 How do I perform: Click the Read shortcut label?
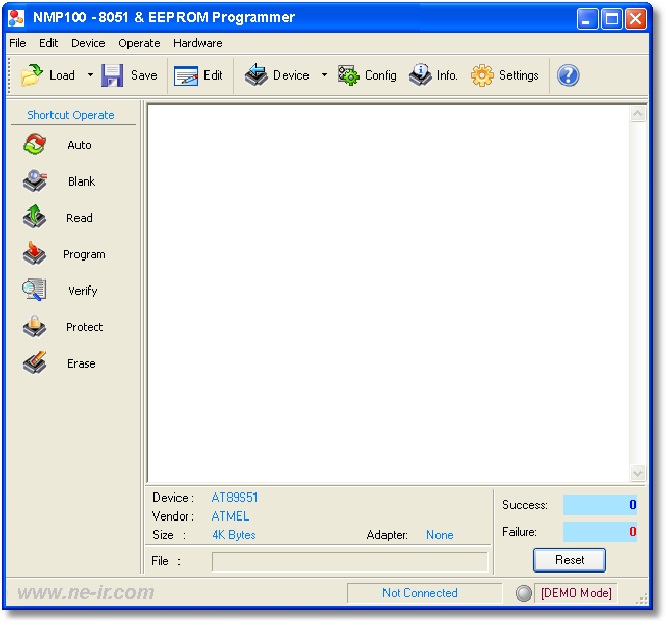click(79, 218)
